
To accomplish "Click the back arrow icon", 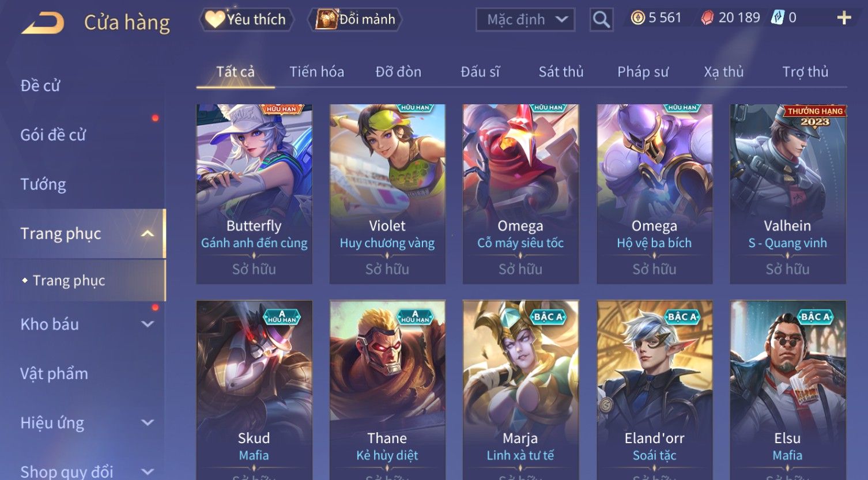I will tap(43, 23).
